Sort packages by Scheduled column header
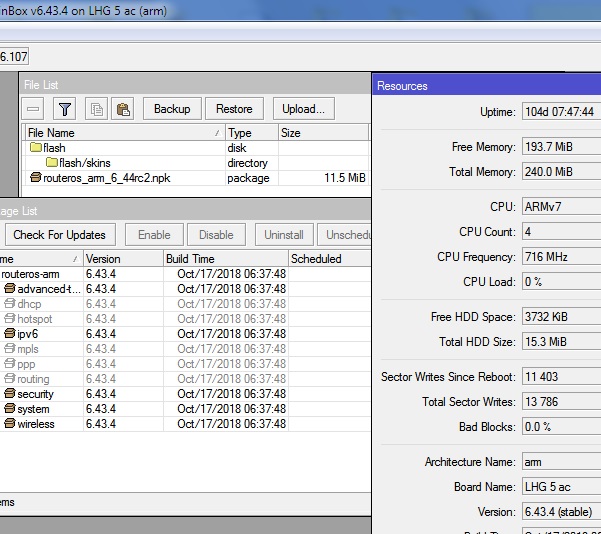601x534 pixels. [329, 259]
